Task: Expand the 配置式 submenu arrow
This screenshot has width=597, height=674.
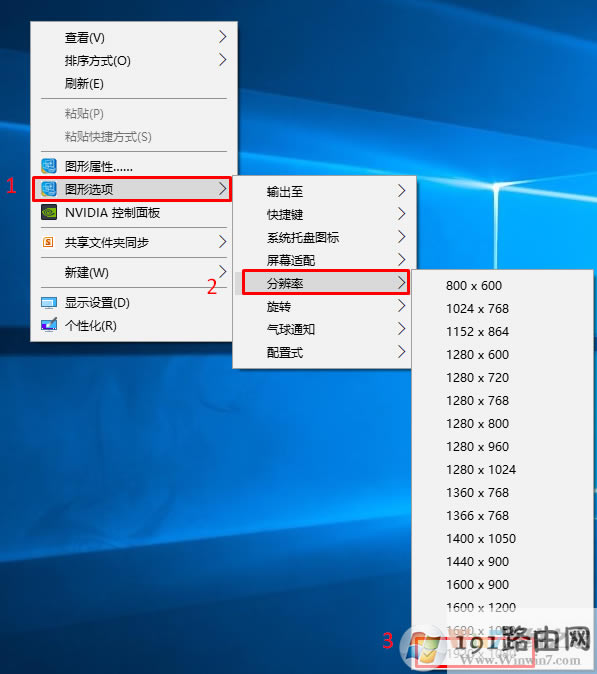Action: (401, 352)
